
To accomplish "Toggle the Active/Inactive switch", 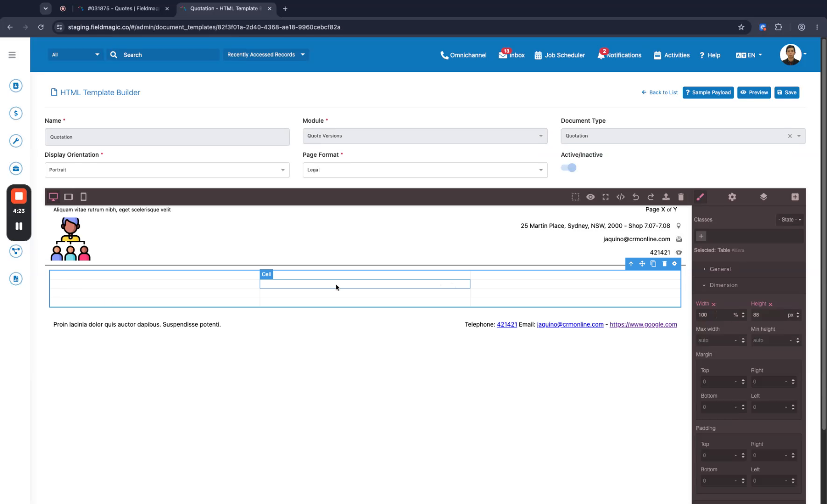I will coord(569,168).
